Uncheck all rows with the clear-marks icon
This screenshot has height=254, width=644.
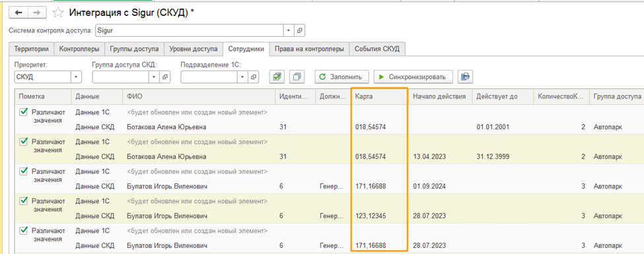tap(297, 77)
